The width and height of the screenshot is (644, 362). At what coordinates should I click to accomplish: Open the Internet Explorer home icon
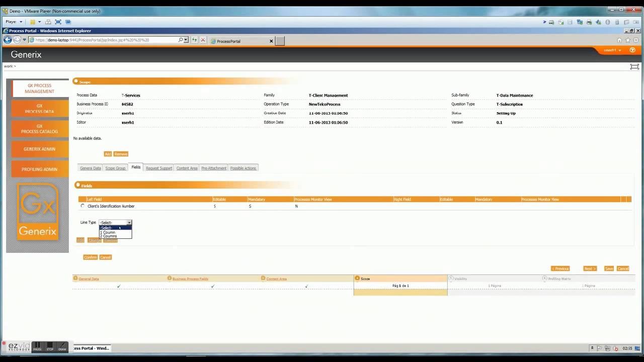point(619,40)
